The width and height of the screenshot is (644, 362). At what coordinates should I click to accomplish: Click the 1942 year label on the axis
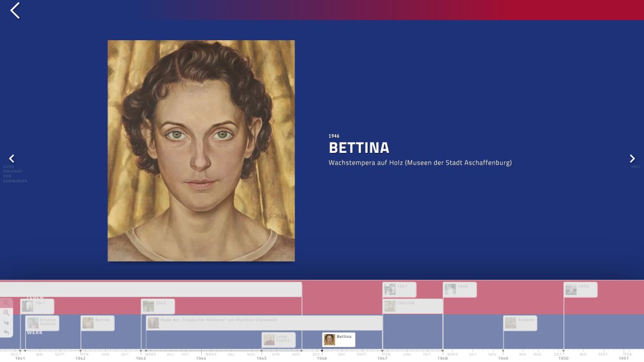tap(80, 358)
